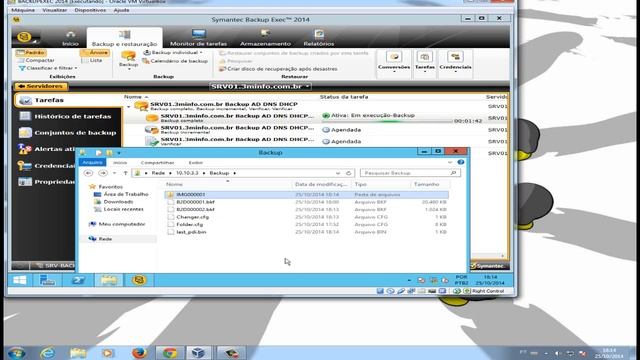The height and width of the screenshot is (360, 640).
Task: Choose the Padrão view
Action: coord(31,53)
